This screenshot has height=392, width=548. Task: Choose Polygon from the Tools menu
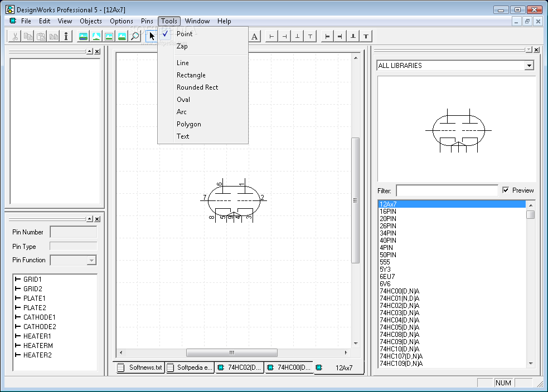click(x=203, y=124)
